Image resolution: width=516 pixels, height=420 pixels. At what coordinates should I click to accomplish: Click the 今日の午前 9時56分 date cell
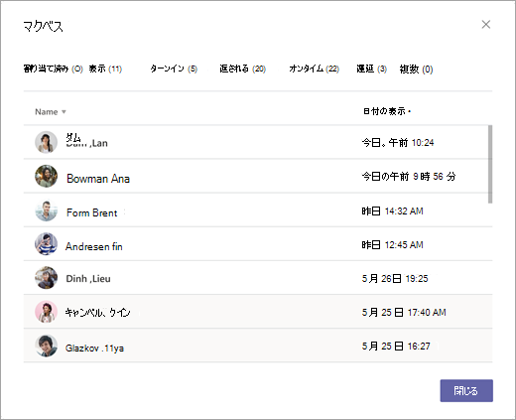tap(409, 177)
